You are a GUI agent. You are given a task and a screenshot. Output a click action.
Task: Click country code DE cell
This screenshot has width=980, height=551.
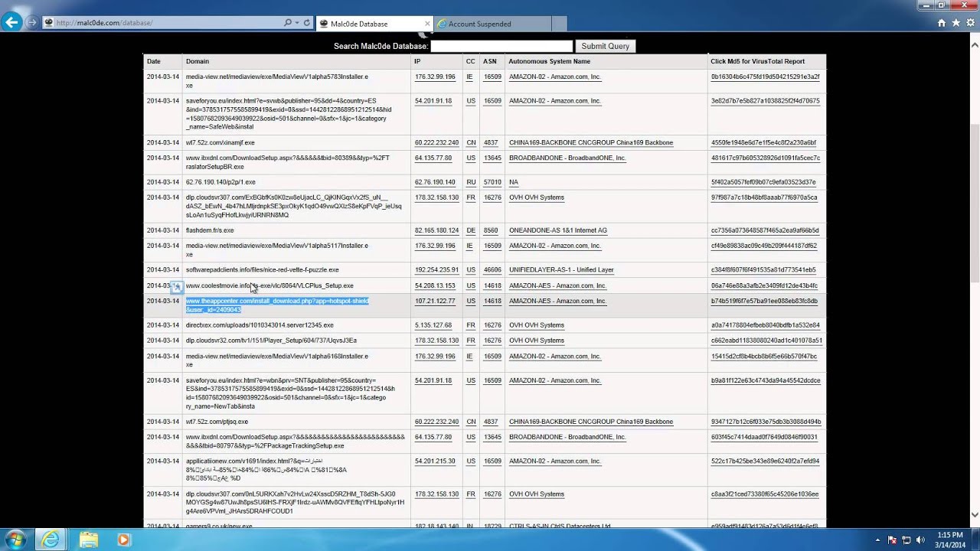(x=471, y=230)
